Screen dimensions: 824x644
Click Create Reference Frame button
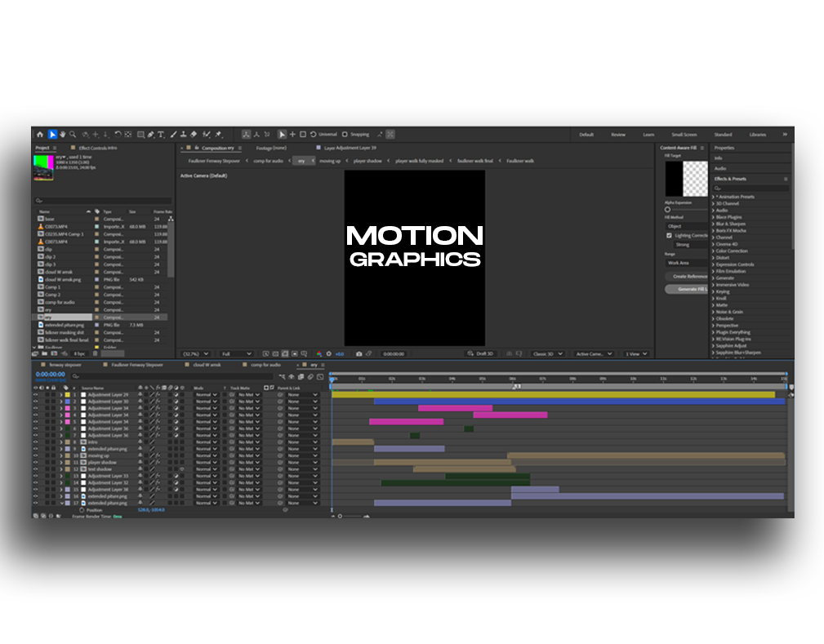coord(687,277)
